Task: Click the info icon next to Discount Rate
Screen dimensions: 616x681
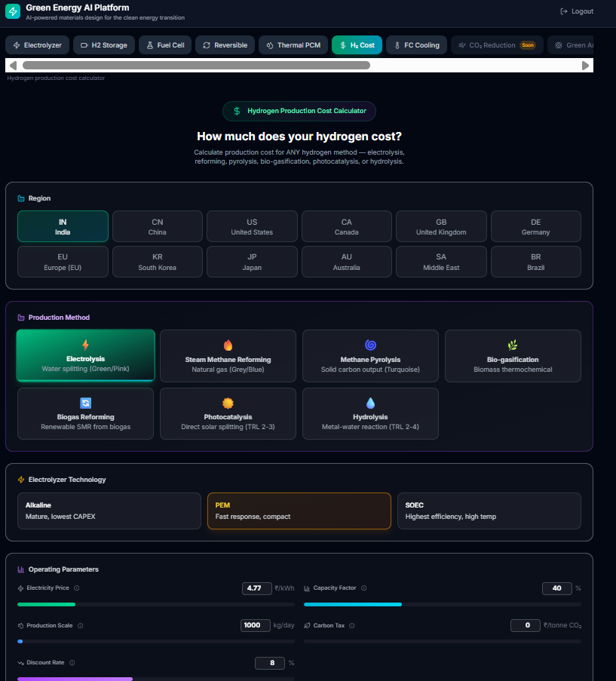Action: point(72,663)
